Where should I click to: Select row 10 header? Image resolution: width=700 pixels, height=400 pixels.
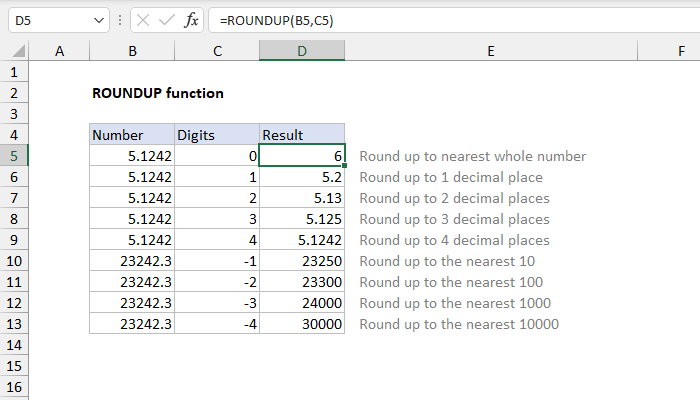(x=14, y=261)
